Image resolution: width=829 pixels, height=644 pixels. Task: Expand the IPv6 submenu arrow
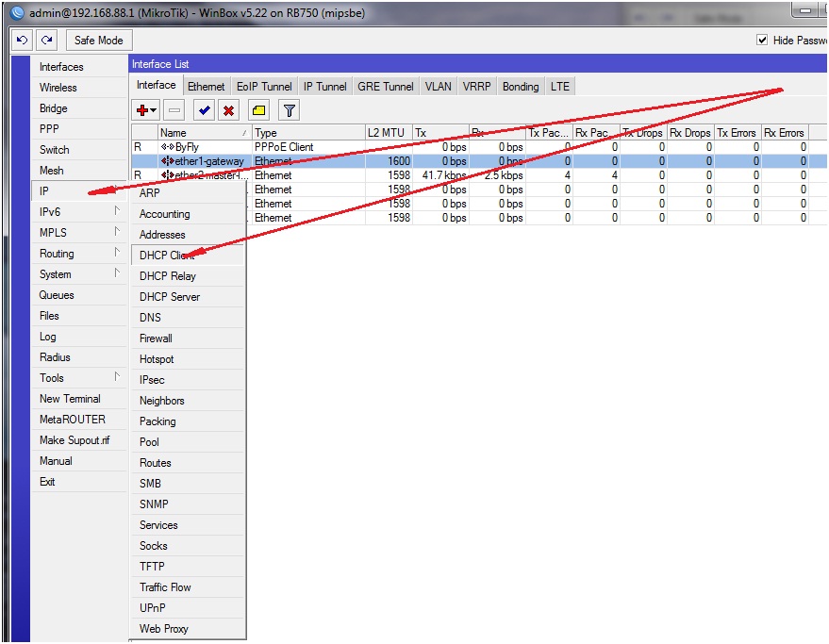pyautogui.click(x=117, y=211)
